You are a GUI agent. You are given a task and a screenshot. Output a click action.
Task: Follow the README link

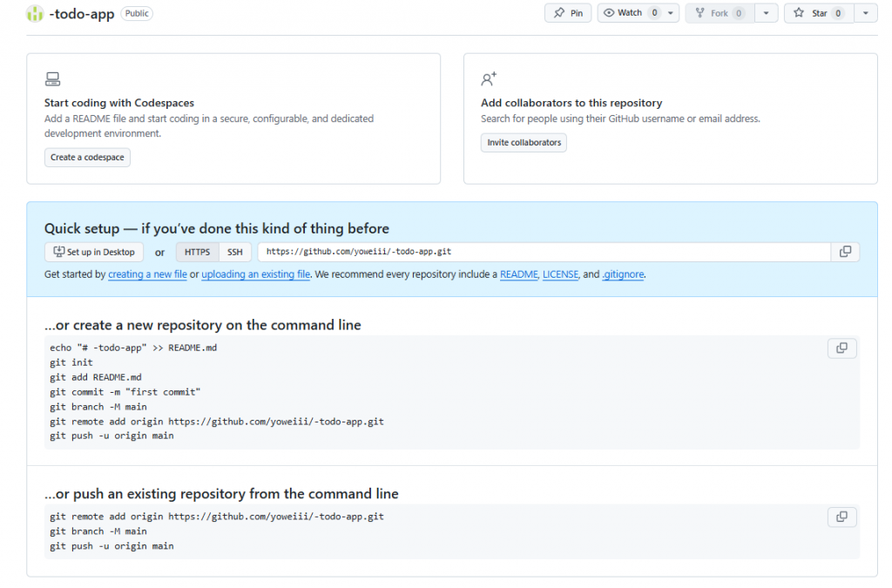[x=519, y=274]
